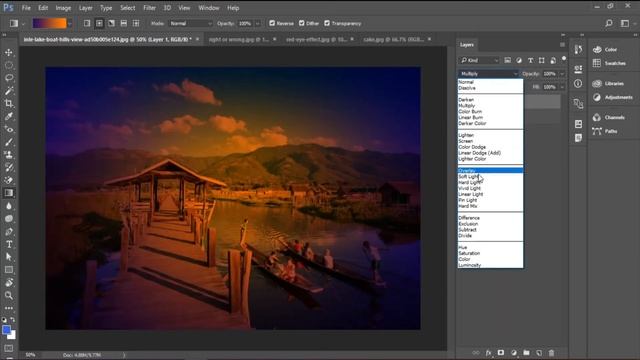640x360 pixels.
Task: Select the Clone Stamp tool
Action: pyautogui.click(x=9, y=155)
